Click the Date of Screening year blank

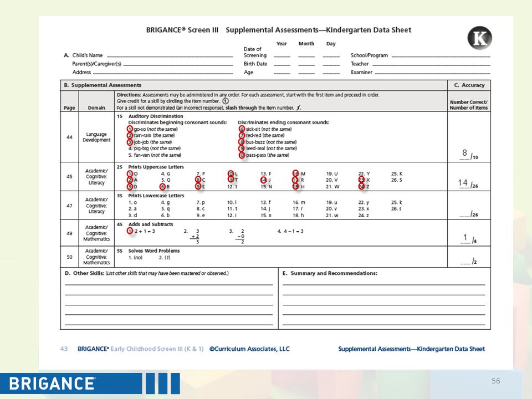(x=282, y=55)
